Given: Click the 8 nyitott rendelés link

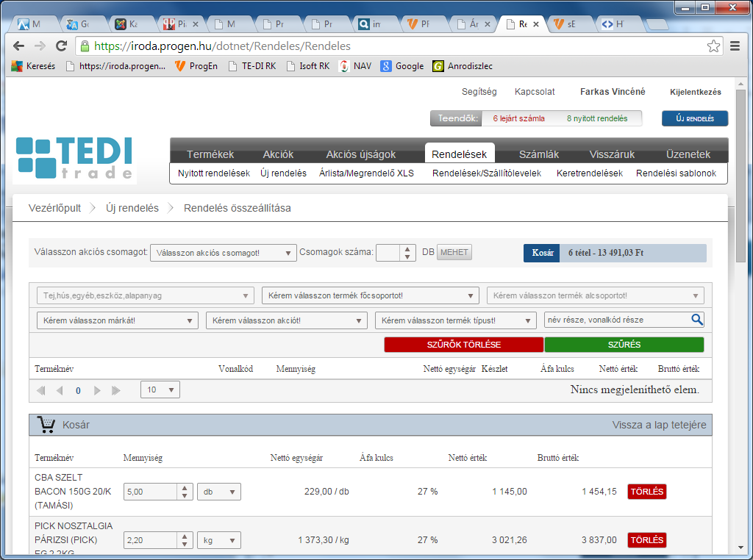Looking at the screenshot, I should point(597,118).
